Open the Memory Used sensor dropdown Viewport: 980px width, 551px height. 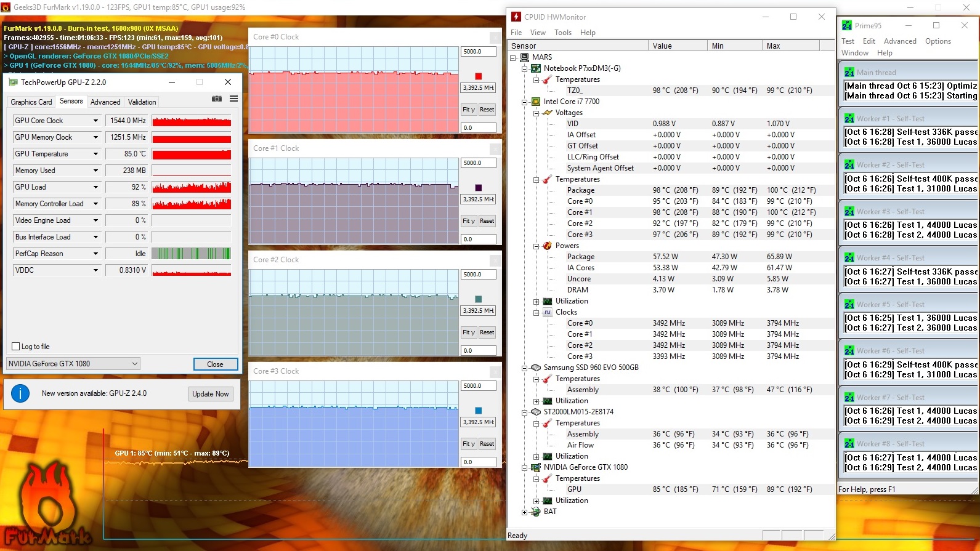[x=95, y=171]
